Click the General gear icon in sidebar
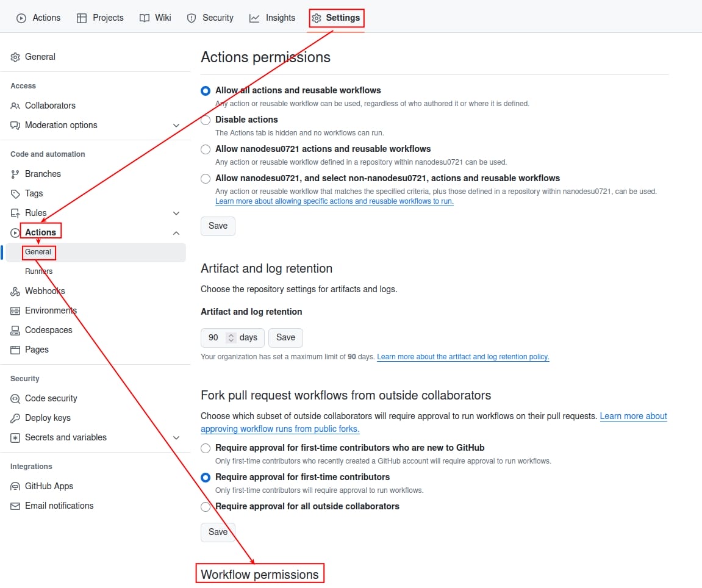This screenshot has height=588, width=702. pos(15,57)
